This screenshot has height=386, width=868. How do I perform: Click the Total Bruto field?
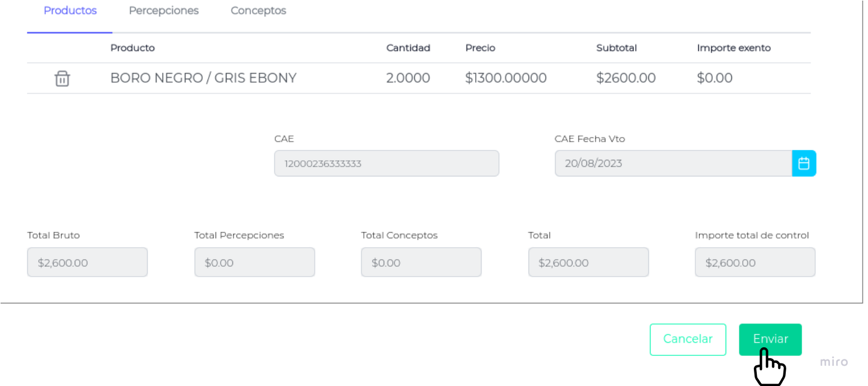(x=87, y=263)
